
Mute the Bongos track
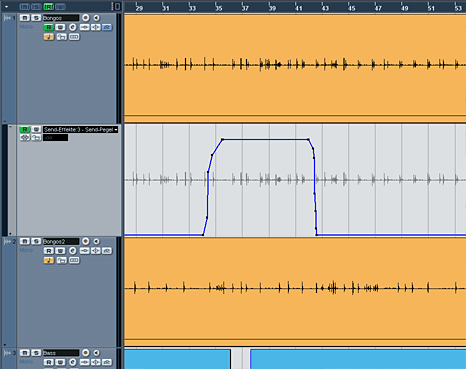click(25, 18)
